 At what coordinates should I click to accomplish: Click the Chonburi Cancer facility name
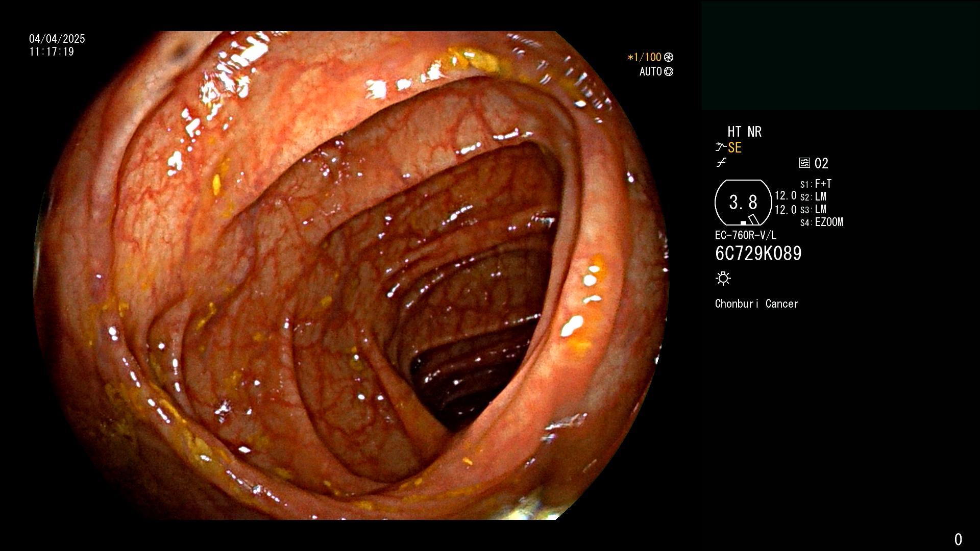coord(757,304)
